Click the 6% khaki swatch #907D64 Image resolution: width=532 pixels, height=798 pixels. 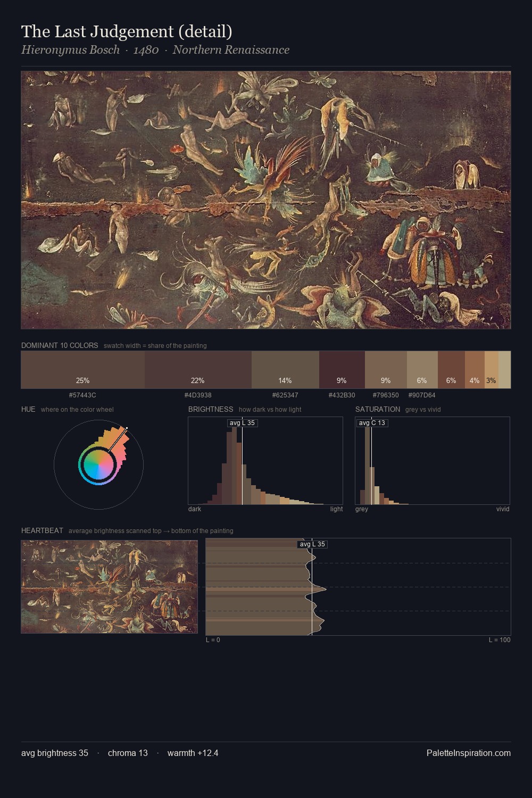click(x=422, y=370)
